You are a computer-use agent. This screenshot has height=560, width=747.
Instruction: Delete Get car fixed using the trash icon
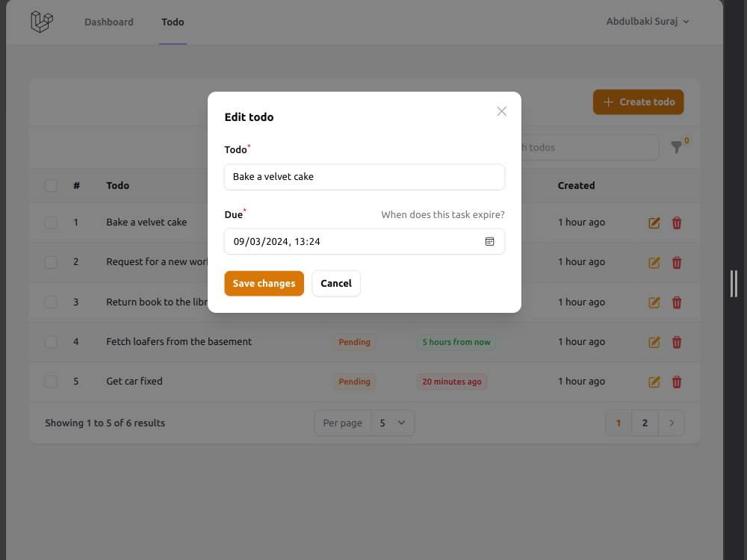[677, 382]
